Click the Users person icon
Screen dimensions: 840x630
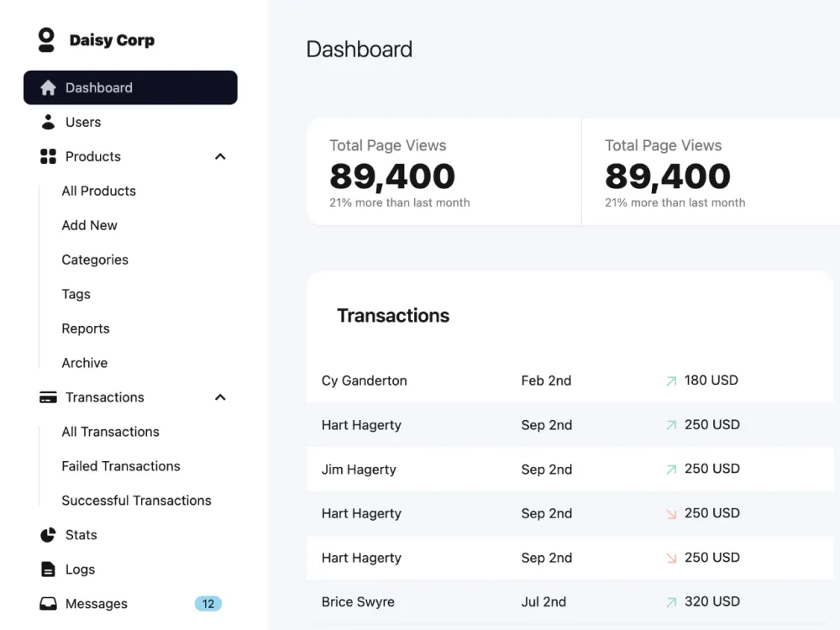pyautogui.click(x=48, y=122)
